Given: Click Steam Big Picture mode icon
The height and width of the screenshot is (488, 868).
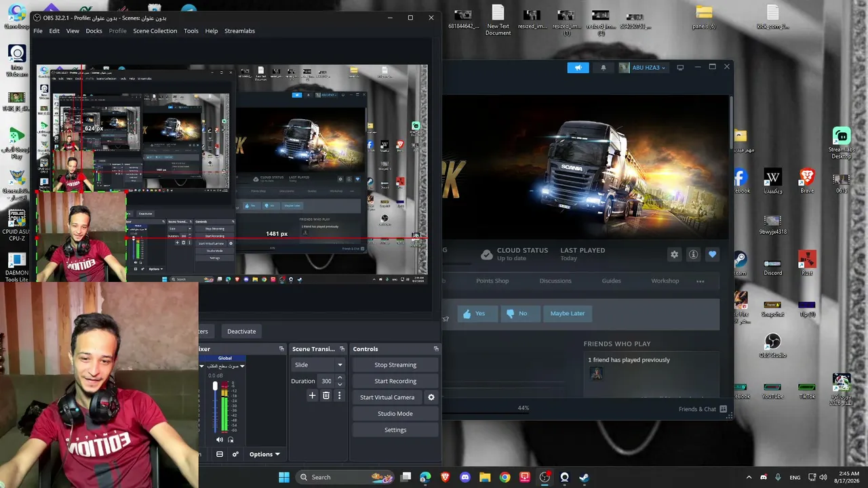Looking at the screenshot, I should click(680, 67).
